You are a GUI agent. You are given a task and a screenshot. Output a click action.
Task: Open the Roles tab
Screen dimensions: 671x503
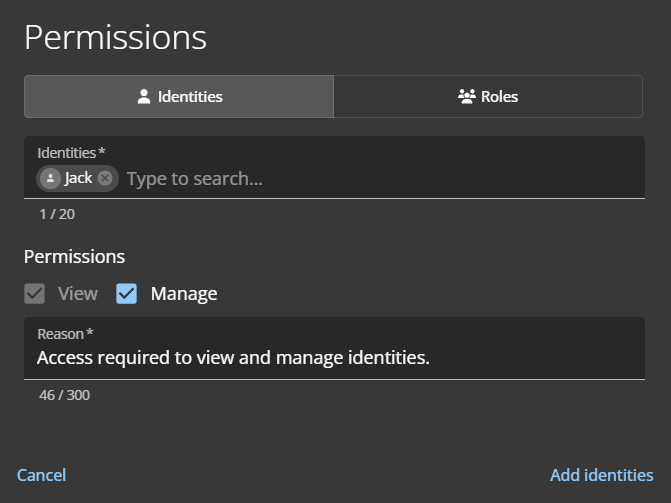click(488, 97)
